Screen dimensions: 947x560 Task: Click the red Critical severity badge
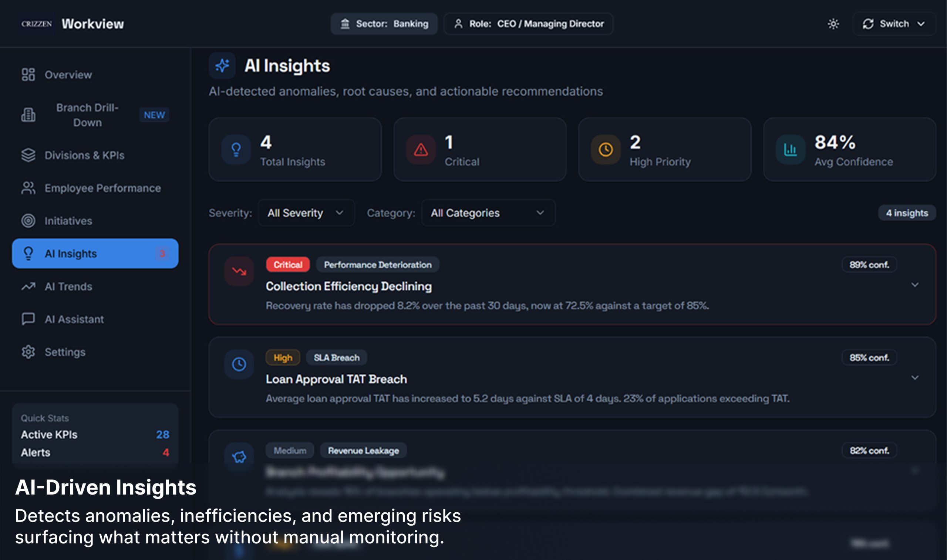click(x=287, y=265)
